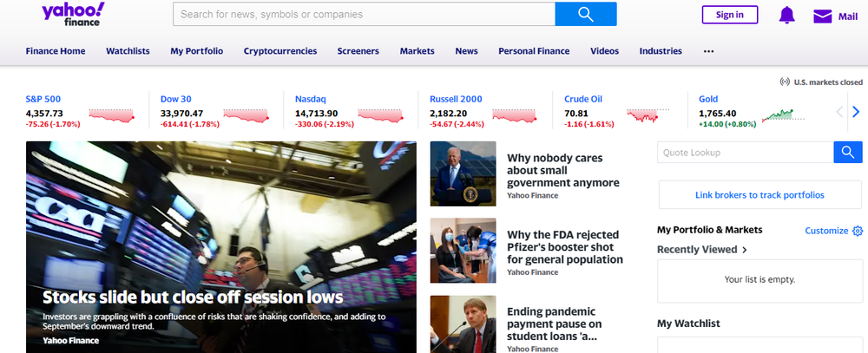Click the Gold green sparkline chart
The image size is (868, 353).
pos(783,115)
